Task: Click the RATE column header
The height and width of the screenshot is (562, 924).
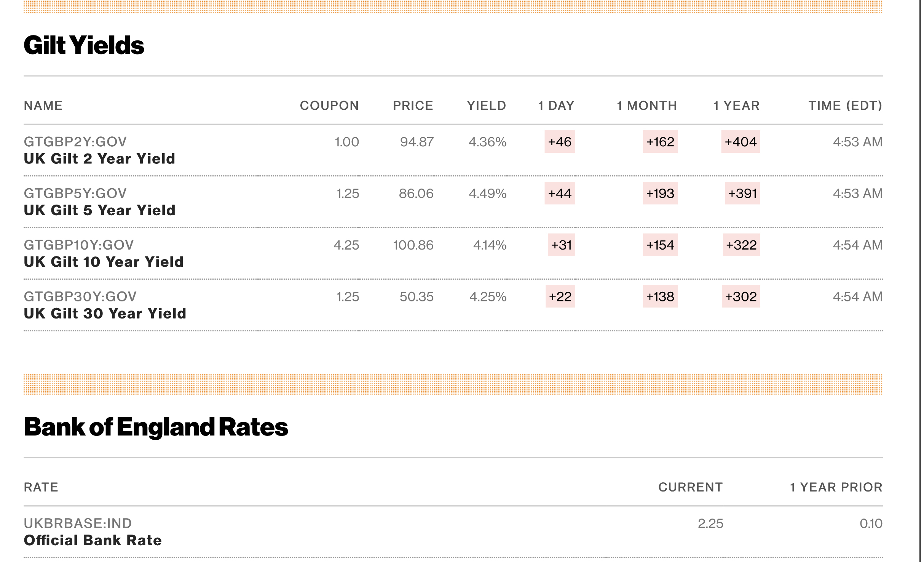Action: 41,487
